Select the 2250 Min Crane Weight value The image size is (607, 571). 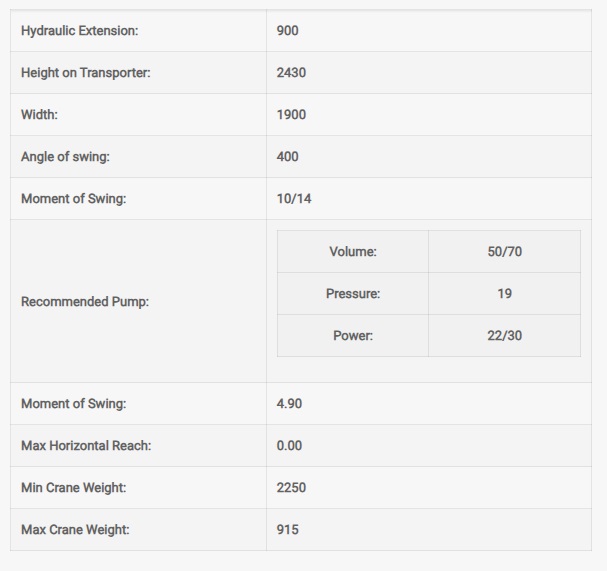pyautogui.click(x=292, y=488)
